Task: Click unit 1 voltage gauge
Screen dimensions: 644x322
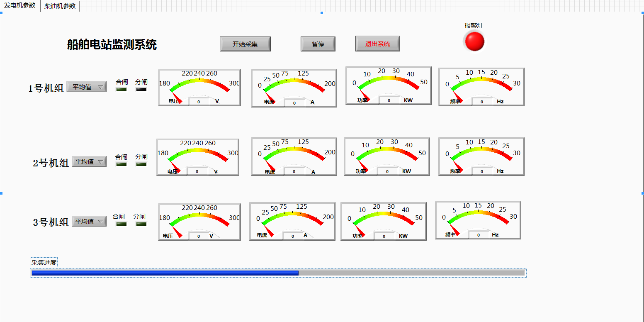Action: [199, 88]
